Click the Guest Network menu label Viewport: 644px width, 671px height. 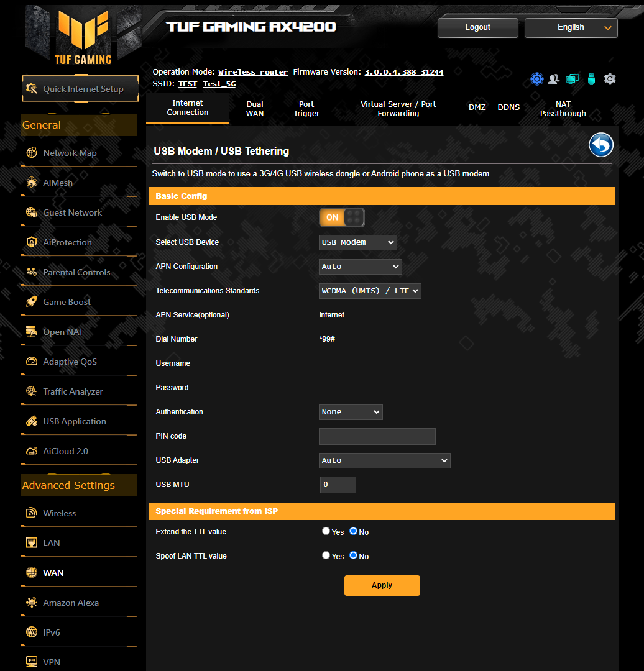pos(72,212)
